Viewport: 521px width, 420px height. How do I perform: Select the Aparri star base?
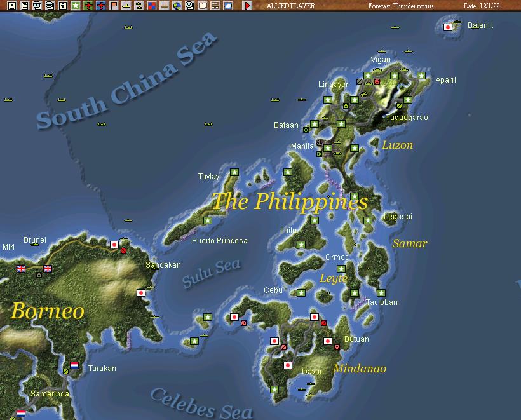(x=421, y=76)
